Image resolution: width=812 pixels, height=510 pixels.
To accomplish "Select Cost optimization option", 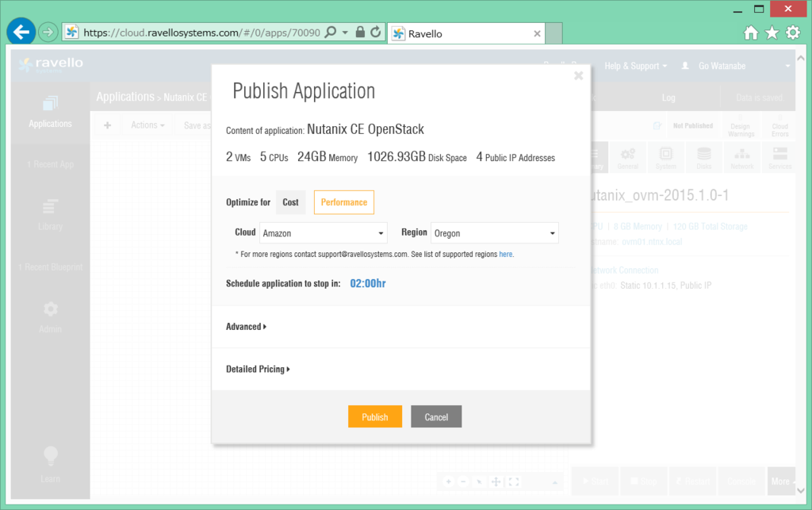I will (290, 202).
